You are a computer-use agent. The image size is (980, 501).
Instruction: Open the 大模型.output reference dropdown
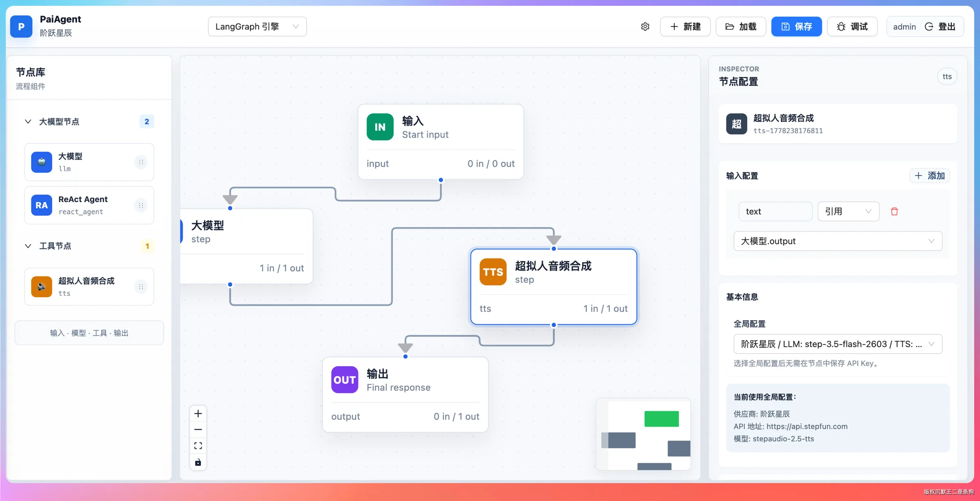838,241
